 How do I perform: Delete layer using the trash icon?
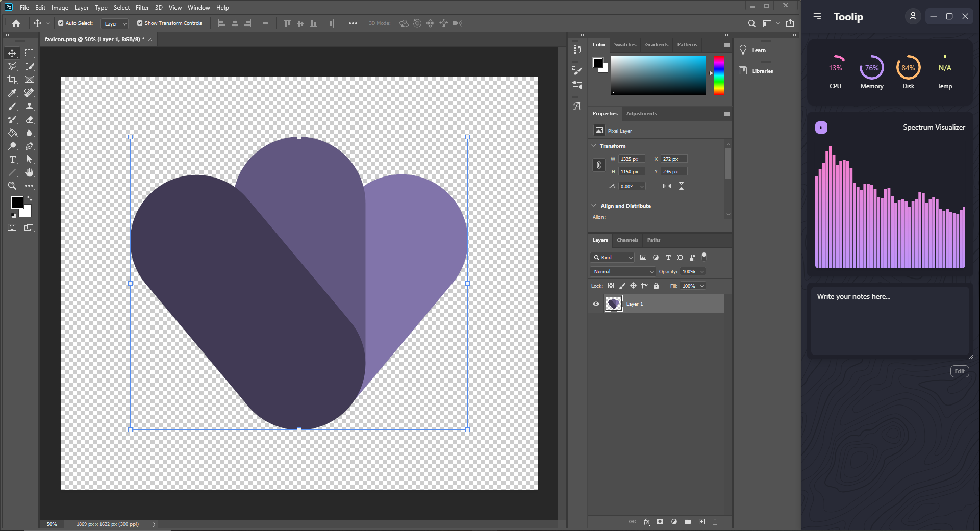[715, 521]
